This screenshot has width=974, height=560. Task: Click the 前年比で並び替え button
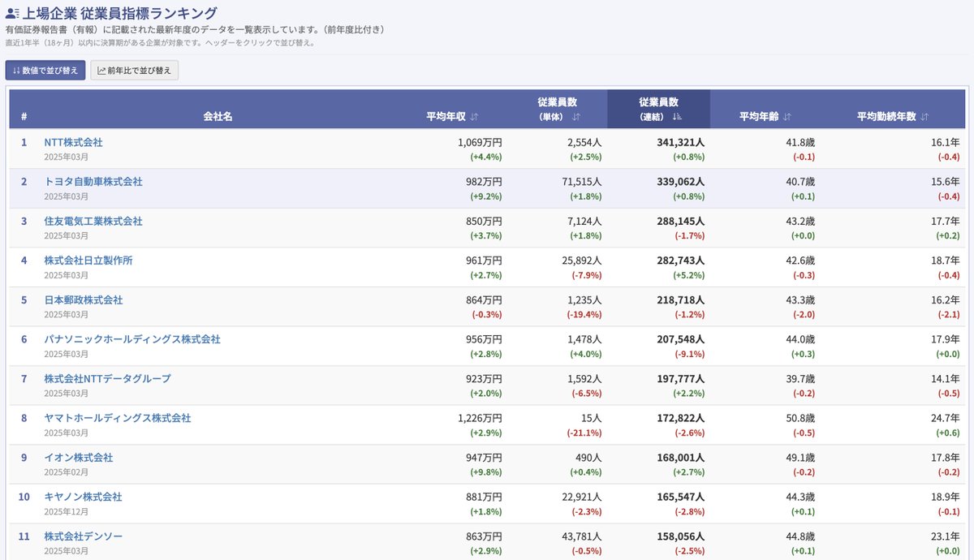[x=134, y=71]
